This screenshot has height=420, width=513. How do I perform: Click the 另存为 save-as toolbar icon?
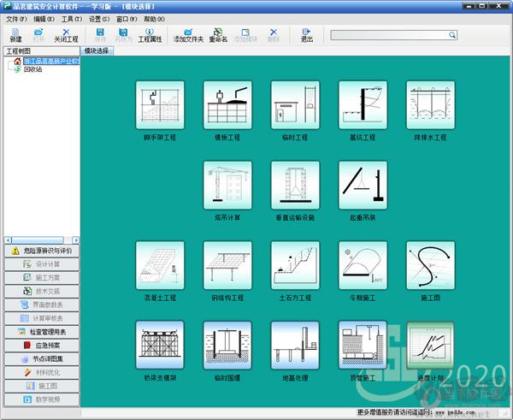click(x=123, y=35)
